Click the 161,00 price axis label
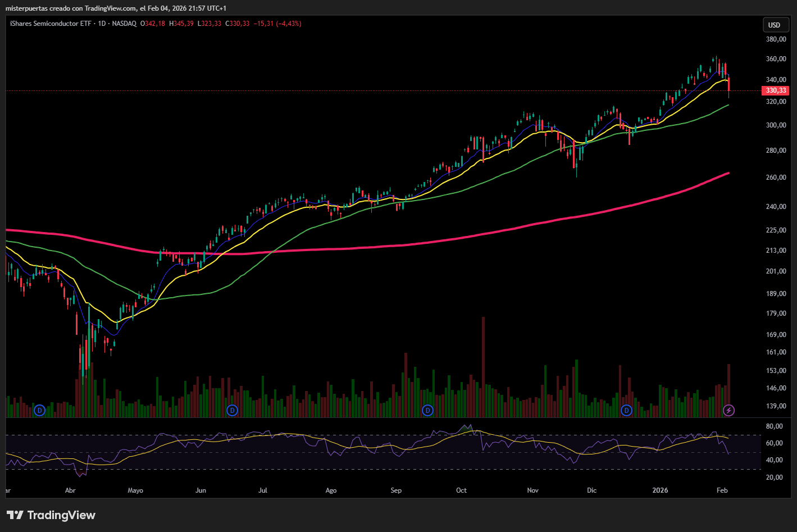The height and width of the screenshot is (532, 797). click(776, 352)
